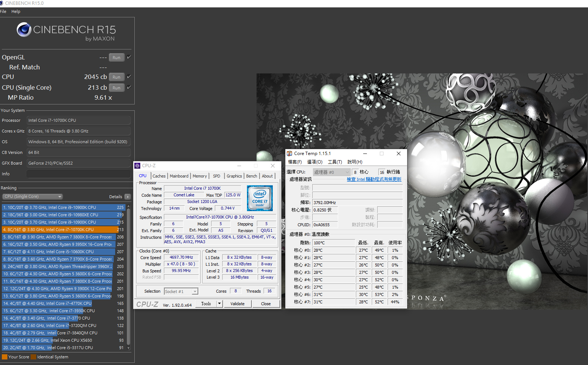Screen dimensions: 588x365
Task: Click the Cinebench window icon in title bar
Action: (x=1, y=3)
